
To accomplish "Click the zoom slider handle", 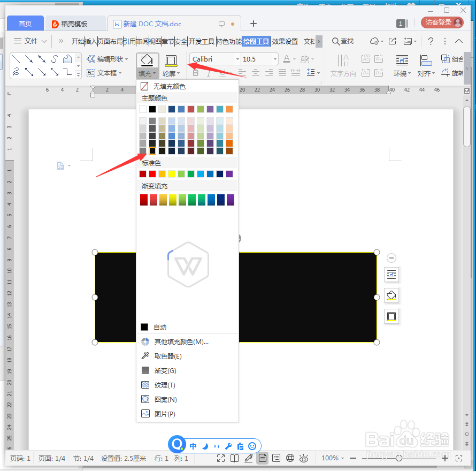I will coord(399,458).
